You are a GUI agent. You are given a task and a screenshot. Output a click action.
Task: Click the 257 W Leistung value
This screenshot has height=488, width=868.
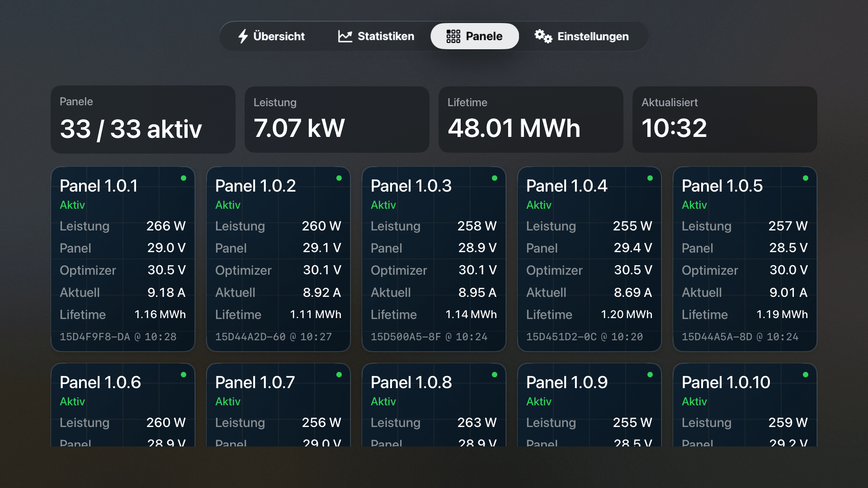point(788,226)
